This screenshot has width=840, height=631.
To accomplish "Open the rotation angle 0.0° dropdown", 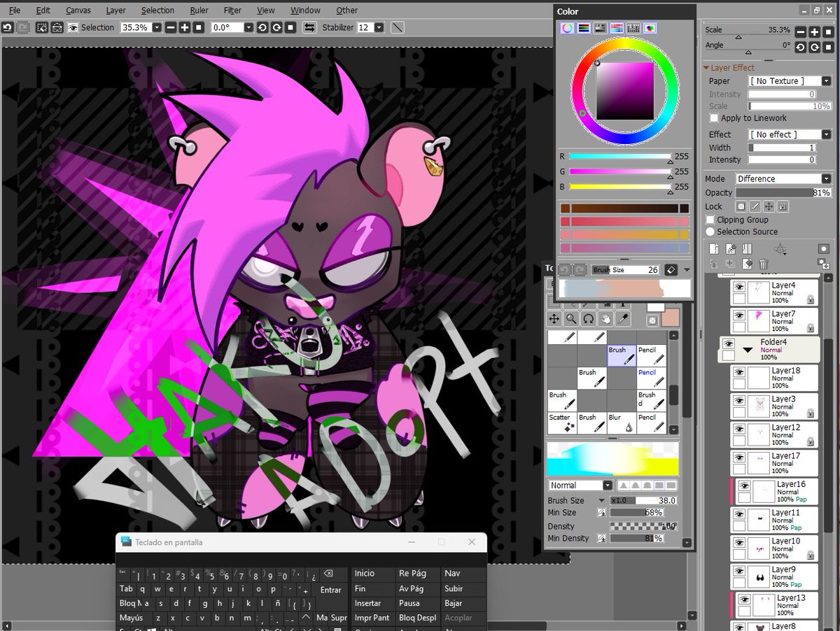I will click(248, 27).
